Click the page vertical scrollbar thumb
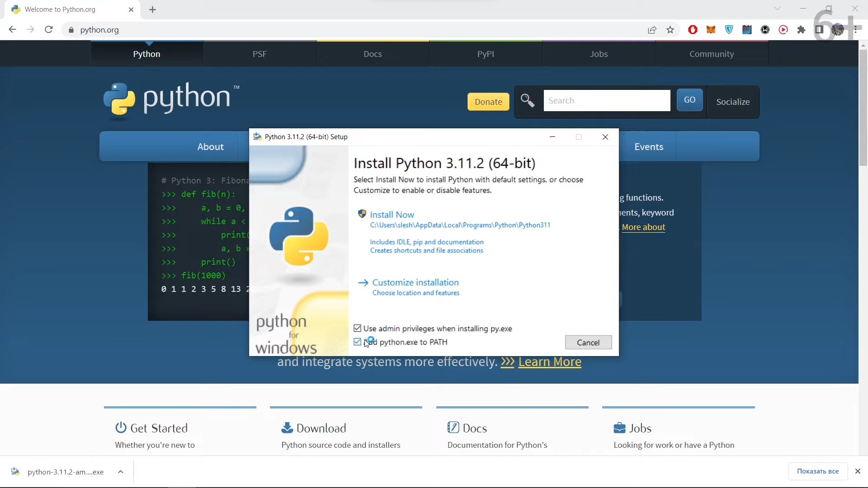This screenshot has width=868, height=488. pos(863,108)
